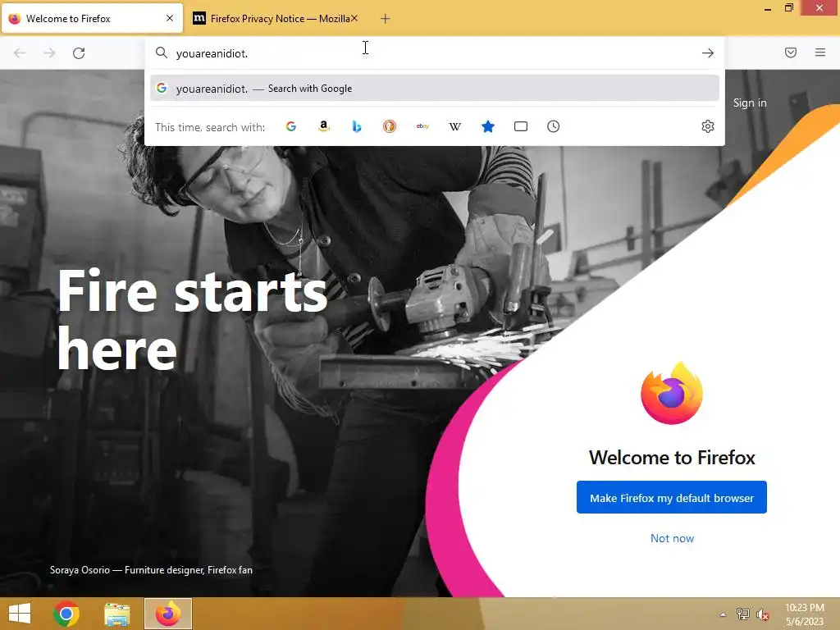The width and height of the screenshot is (840, 630).
Task: Click the go arrow in address bar
Action: (708, 53)
